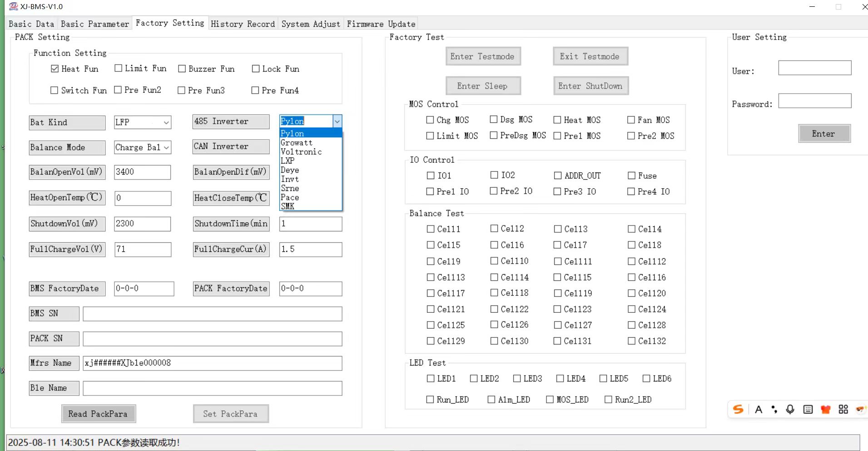Screen dimensions: 868x451
Task: Switch to the Basic Parameter tab
Action: pyautogui.click(x=95, y=24)
